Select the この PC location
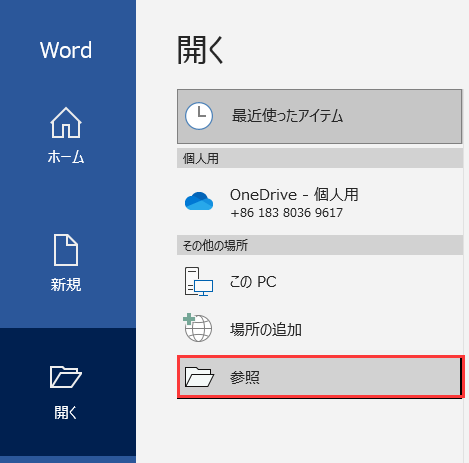This screenshot has height=463, width=469. pyautogui.click(x=319, y=282)
